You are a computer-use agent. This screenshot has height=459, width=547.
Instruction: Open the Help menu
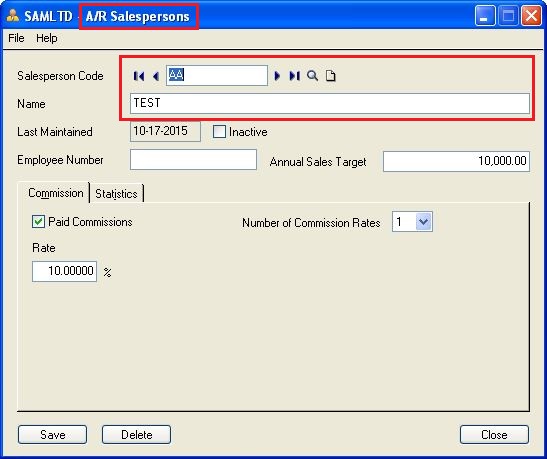tap(47, 38)
